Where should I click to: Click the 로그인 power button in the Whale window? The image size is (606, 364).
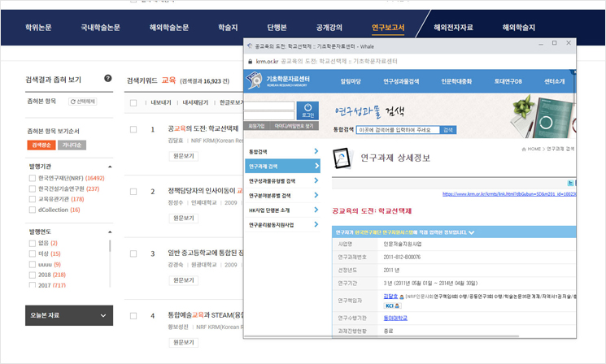(x=307, y=110)
